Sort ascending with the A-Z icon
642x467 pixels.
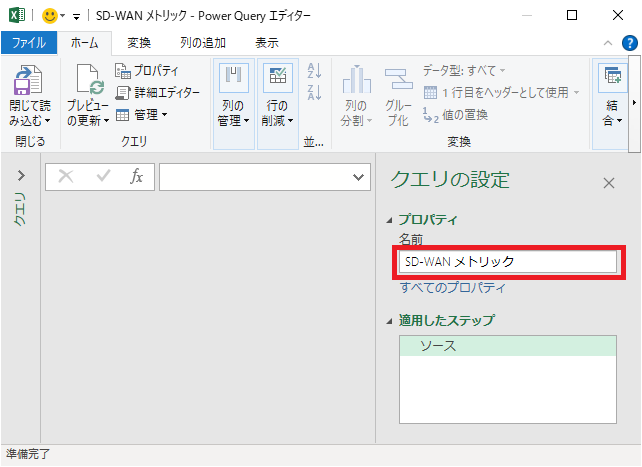pos(314,70)
